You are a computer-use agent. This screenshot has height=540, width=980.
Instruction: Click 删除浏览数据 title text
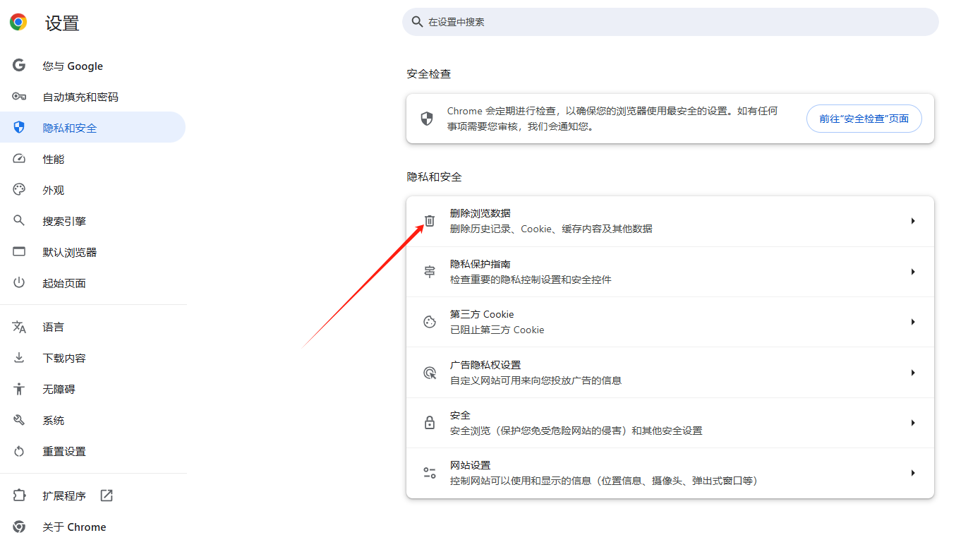tap(480, 213)
